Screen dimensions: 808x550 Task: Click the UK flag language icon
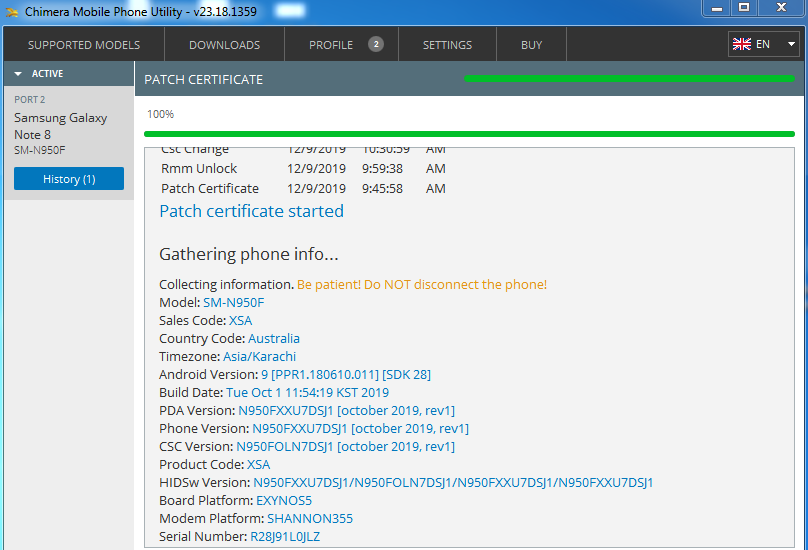[x=742, y=44]
